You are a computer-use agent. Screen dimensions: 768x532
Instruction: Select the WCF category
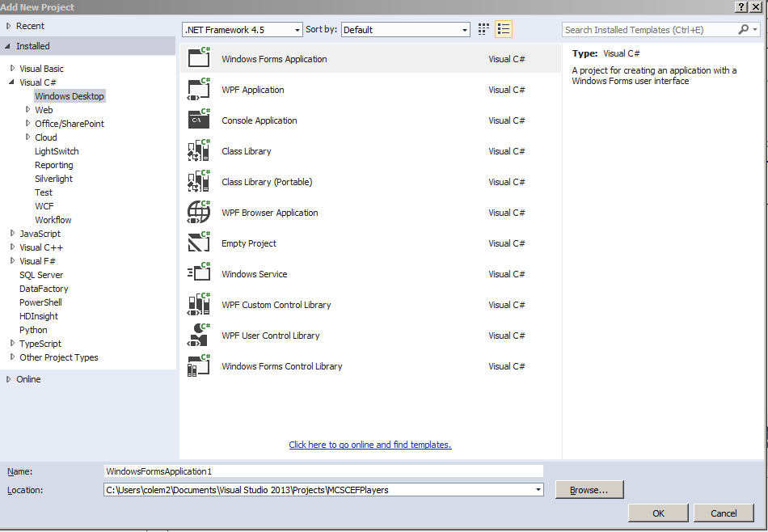44,206
